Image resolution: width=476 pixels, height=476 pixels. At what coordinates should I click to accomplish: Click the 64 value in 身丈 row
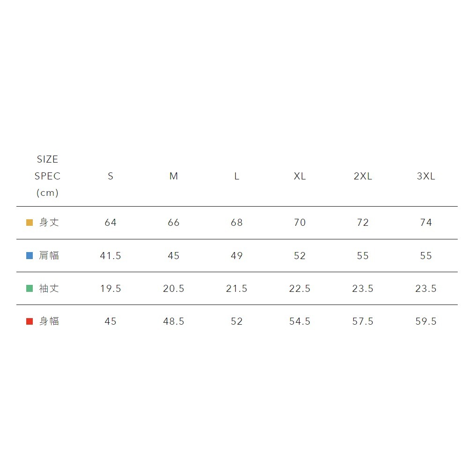point(111,223)
